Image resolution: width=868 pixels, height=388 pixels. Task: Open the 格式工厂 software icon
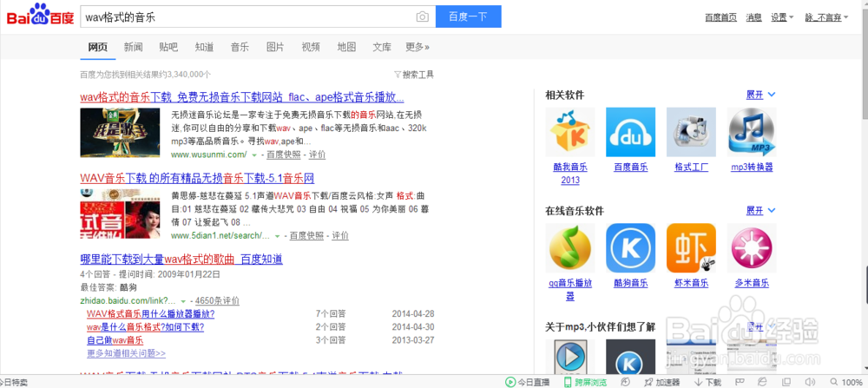pyautogui.click(x=691, y=132)
